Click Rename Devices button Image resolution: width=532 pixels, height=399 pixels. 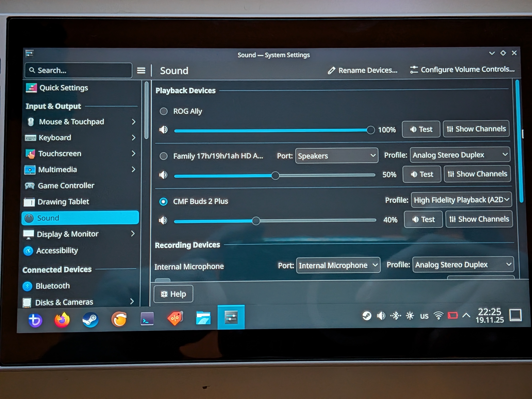362,70
